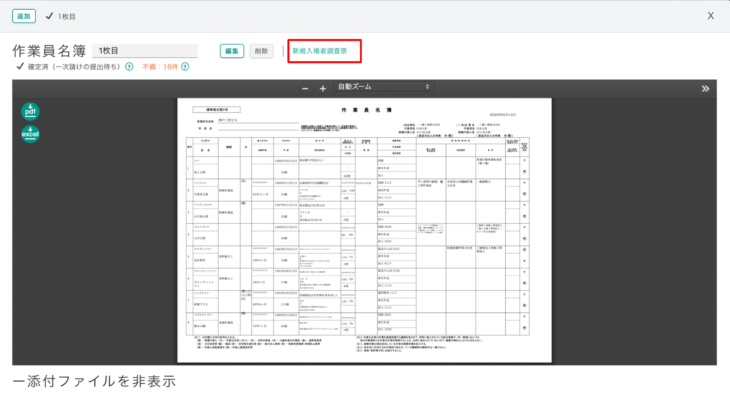The width and height of the screenshot is (730, 396).
Task: Open the 新規入場者調査票 link
Action: (320, 51)
